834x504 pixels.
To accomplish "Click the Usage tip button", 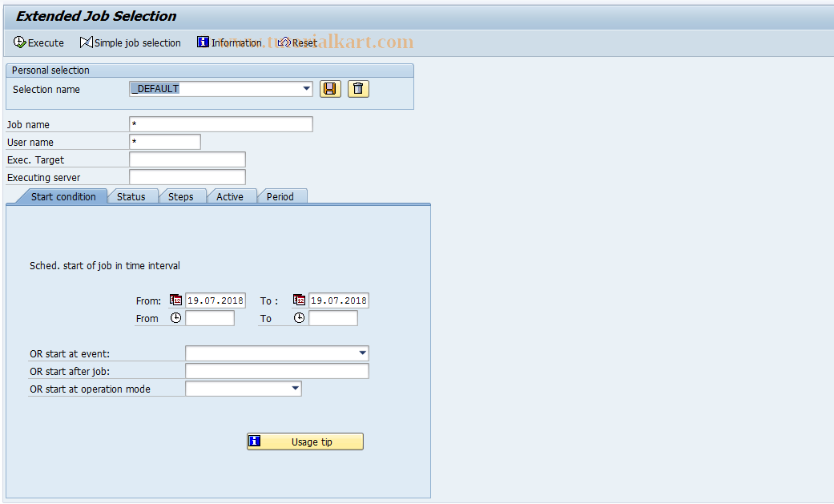I will point(305,442).
